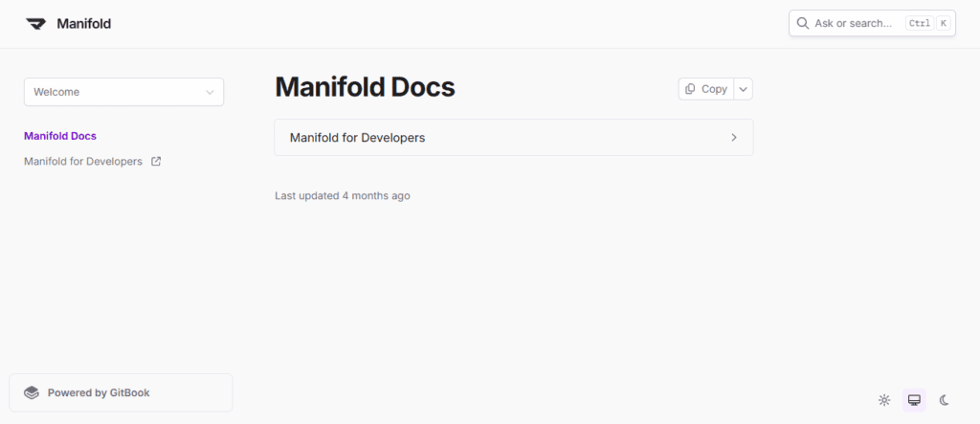Select Manifold Docs in sidebar

[x=60, y=136]
